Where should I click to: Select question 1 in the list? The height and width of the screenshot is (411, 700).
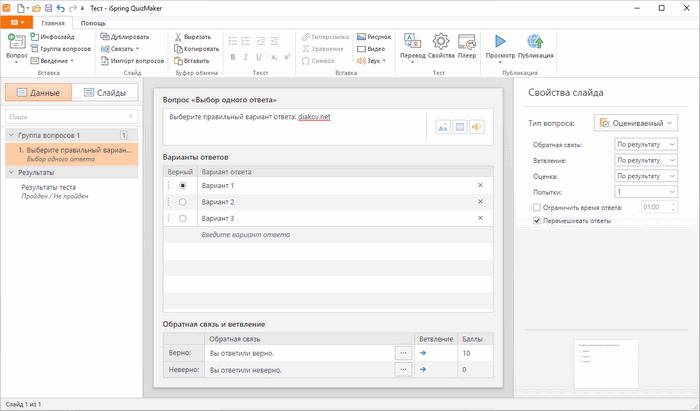tap(71, 154)
